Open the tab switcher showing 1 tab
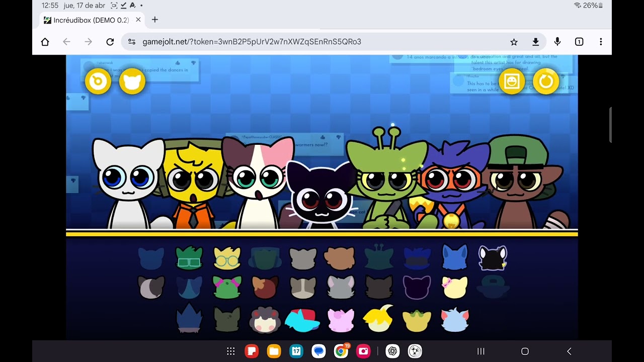644x362 pixels. click(579, 42)
